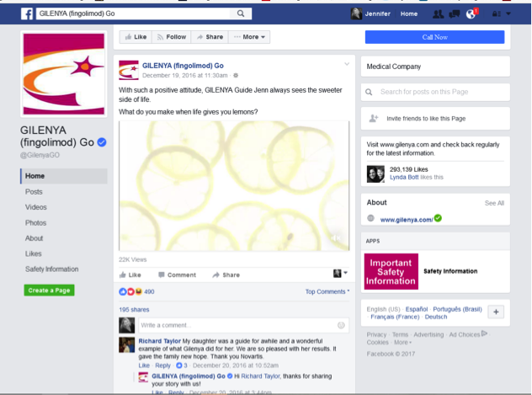Open Friend Requests icon in top bar
Screen dimensions: 532x395
438,14
